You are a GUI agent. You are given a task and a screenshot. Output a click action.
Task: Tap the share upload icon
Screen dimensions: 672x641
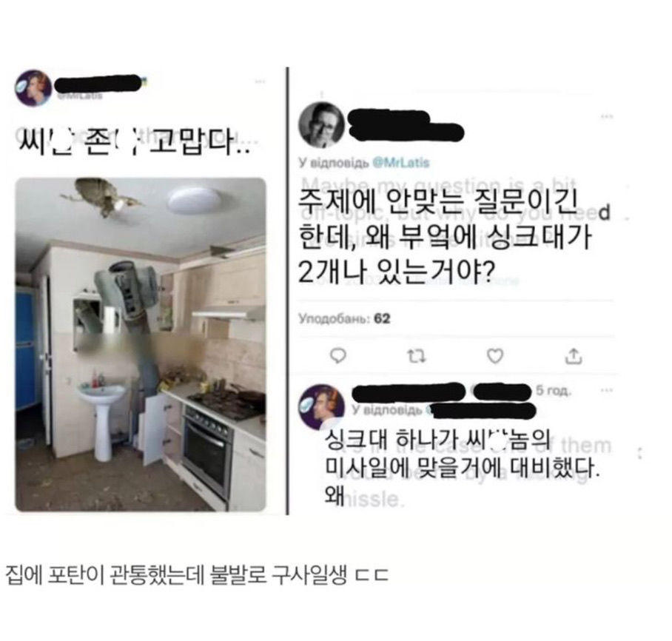click(x=574, y=356)
